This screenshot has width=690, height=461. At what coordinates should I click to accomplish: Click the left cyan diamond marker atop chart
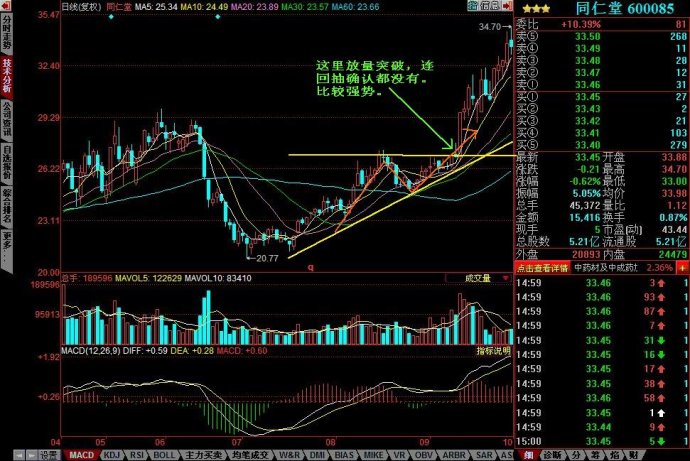tap(111, 17)
